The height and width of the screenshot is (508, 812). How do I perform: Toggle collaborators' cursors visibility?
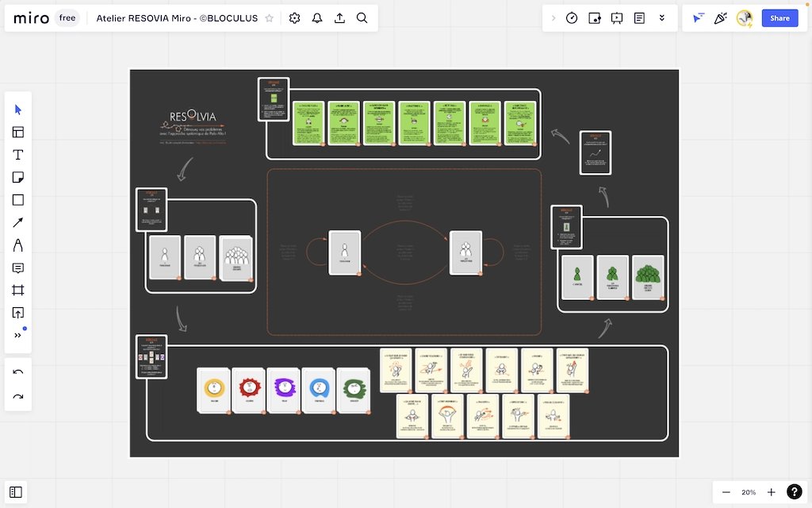[x=698, y=18]
